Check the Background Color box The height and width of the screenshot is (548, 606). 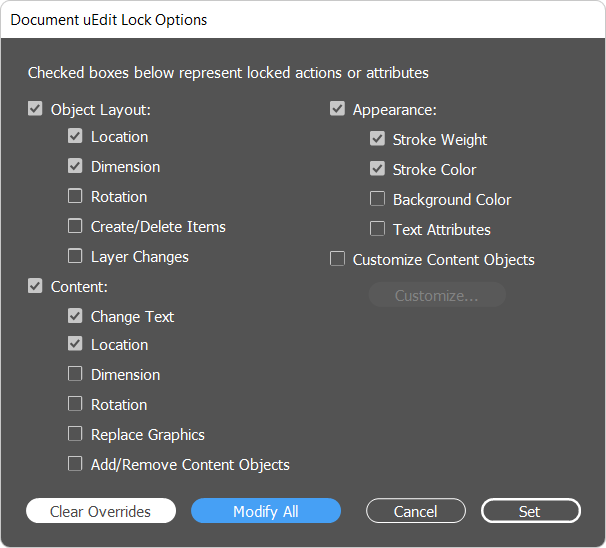377,199
